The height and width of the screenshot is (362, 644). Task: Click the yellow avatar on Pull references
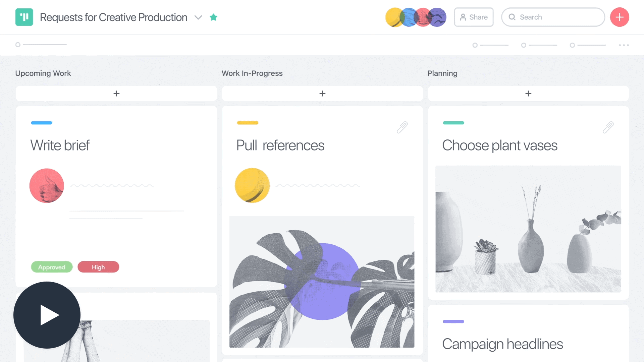[252, 185]
